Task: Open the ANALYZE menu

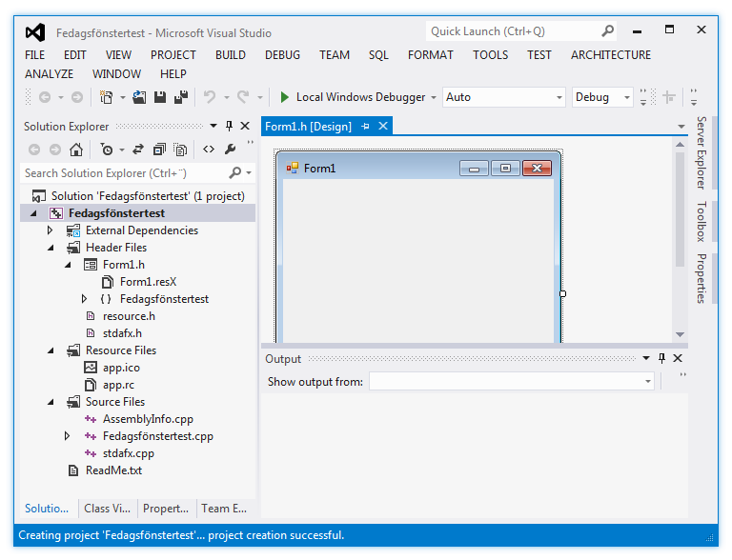Action: (49, 74)
